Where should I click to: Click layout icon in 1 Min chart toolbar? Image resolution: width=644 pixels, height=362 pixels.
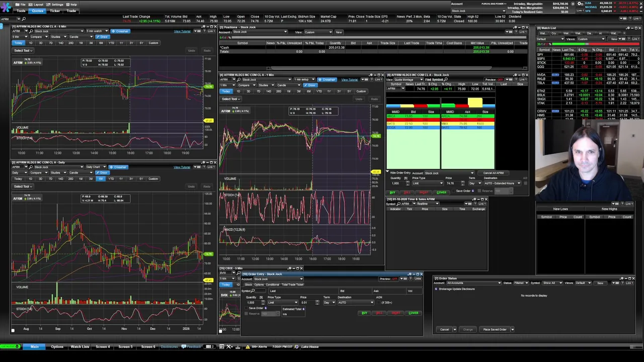(x=364, y=79)
